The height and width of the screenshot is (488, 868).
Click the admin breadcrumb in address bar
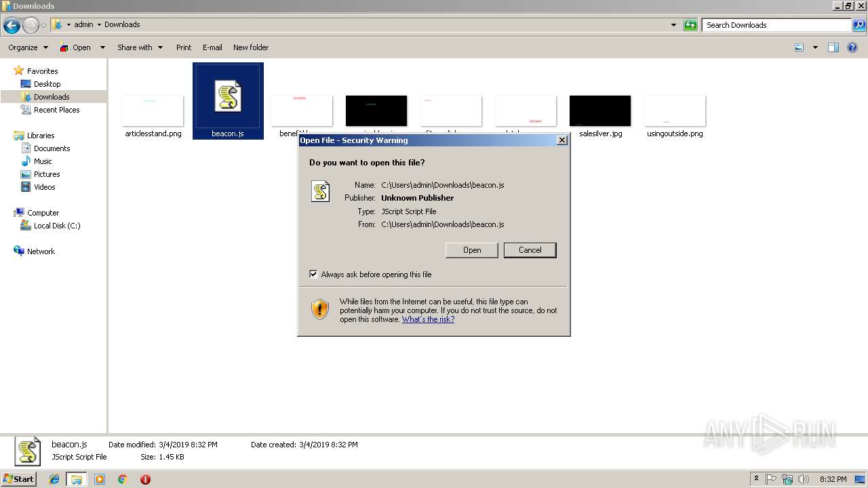tap(83, 24)
